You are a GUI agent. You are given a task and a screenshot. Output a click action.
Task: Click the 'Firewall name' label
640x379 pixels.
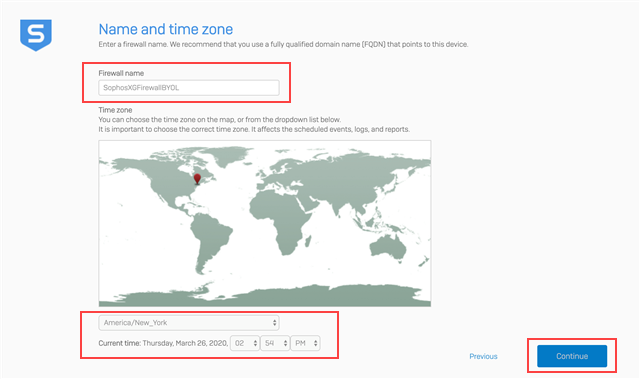coord(121,73)
